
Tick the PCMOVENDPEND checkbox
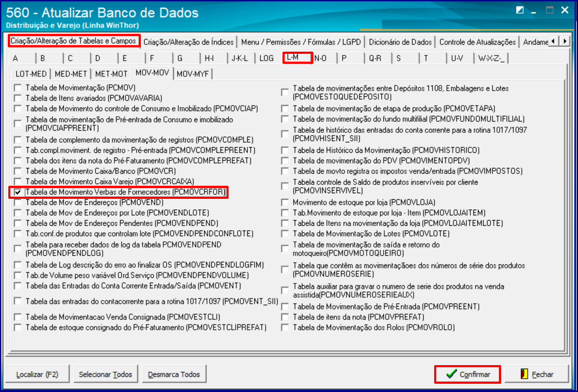(x=17, y=223)
